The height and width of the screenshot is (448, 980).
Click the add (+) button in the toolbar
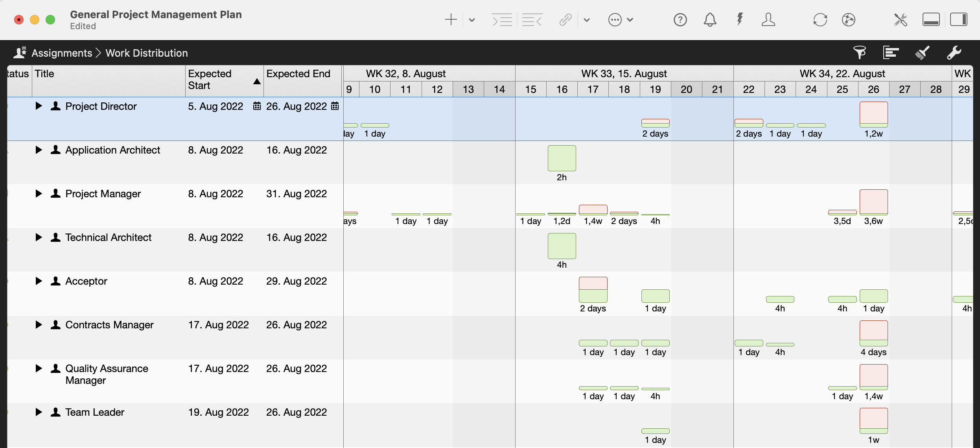(451, 20)
